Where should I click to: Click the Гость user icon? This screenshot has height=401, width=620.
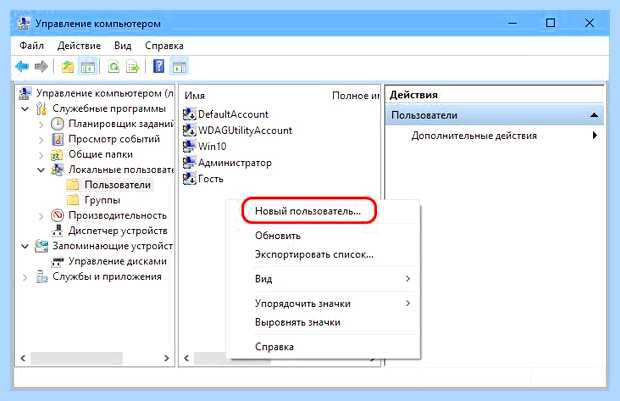(x=189, y=179)
